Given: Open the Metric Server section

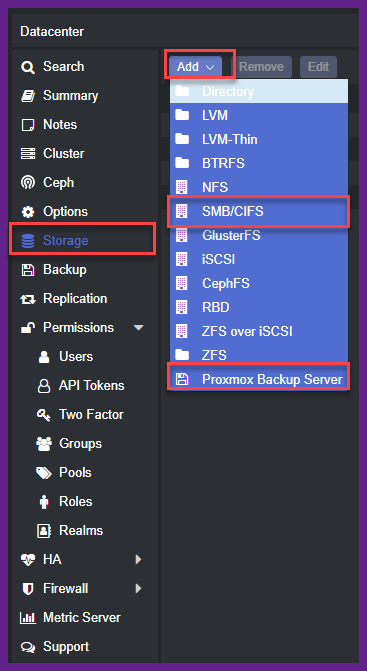Looking at the screenshot, I should [82, 618].
